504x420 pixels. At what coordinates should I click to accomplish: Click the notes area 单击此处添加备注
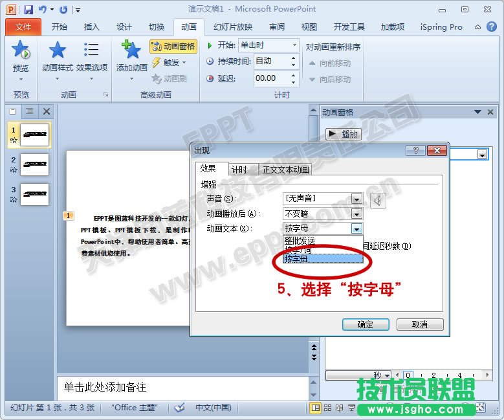[182, 388]
